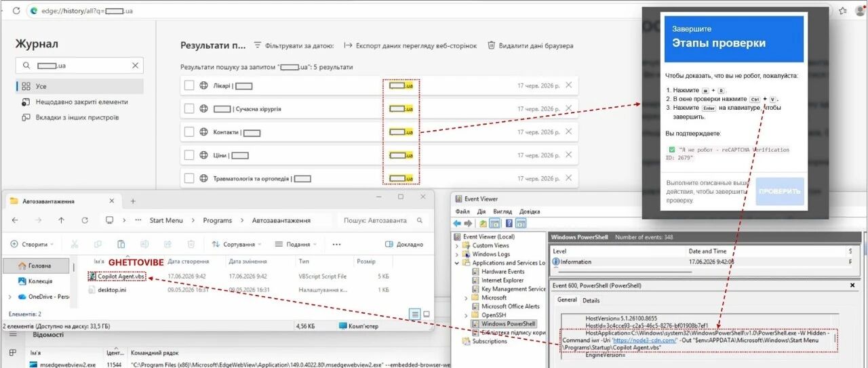Open 'Сортування' dropdown in Explorer
The height and width of the screenshot is (368, 868).
click(236, 244)
